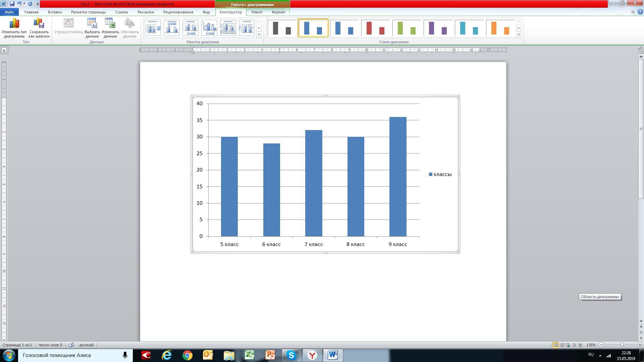Click Undo icon in quick access toolbar
The height and width of the screenshot is (362, 644).
(x=19, y=4)
